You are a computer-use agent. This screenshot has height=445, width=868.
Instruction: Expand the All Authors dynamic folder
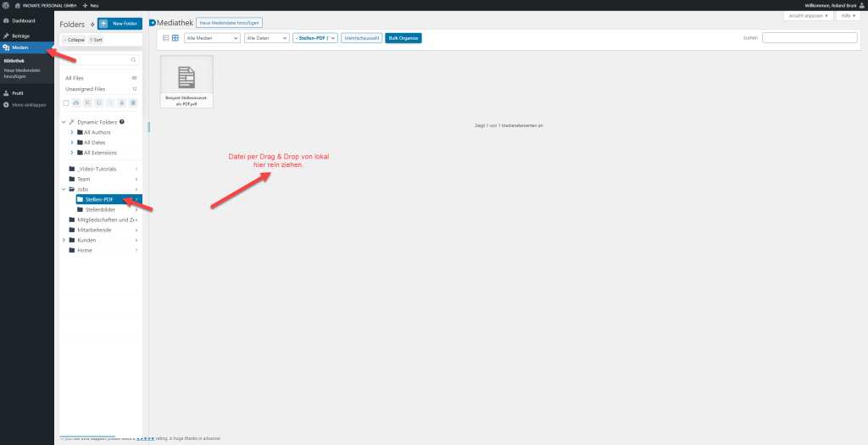coord(71,132)
